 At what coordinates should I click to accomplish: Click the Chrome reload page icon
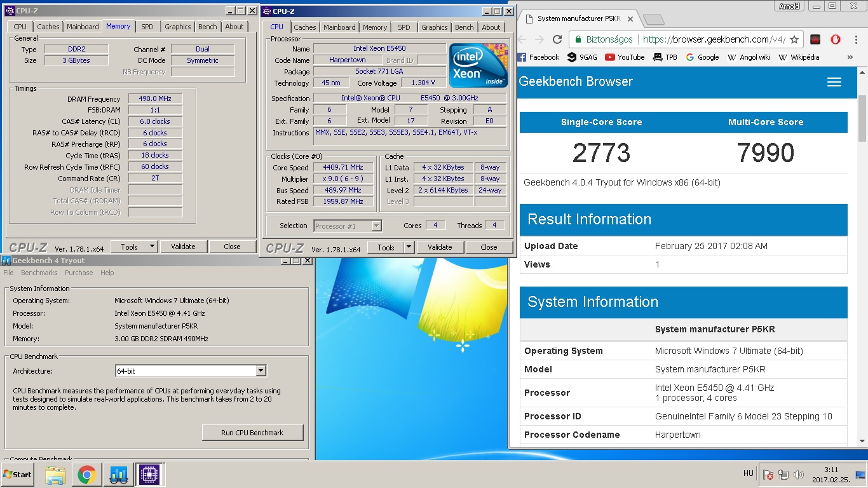click(557, 39)
